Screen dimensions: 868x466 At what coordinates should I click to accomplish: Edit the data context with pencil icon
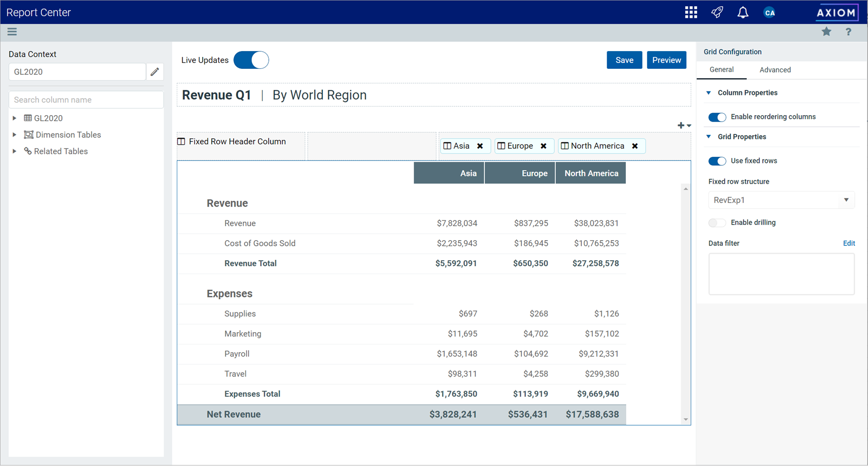pyautogui.click(x=155, y=72)
